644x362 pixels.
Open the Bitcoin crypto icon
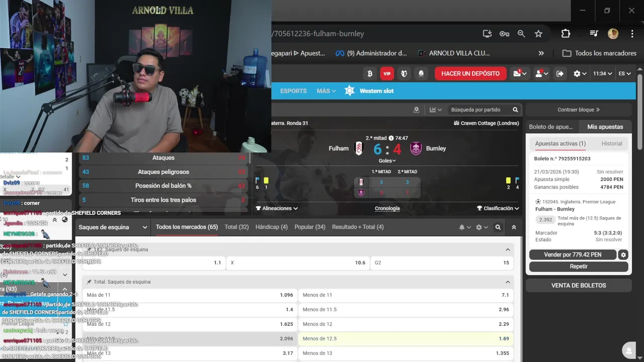tap(370, 73)
